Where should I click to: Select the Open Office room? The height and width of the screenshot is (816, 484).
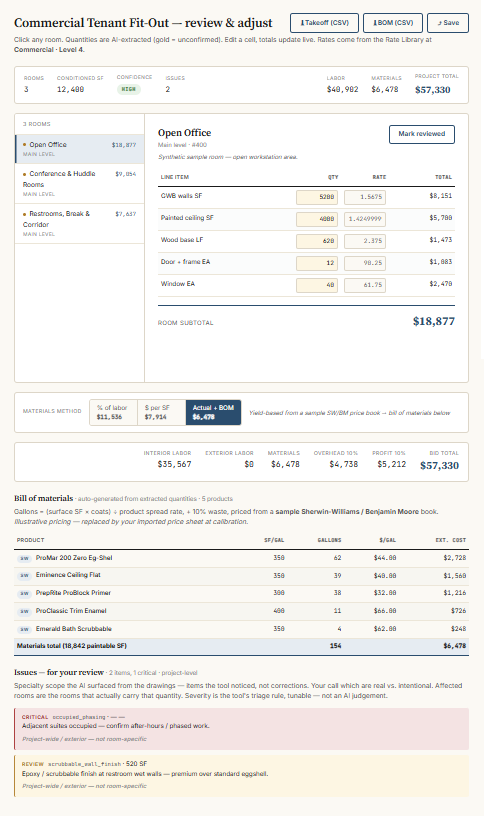click(80, 149)
